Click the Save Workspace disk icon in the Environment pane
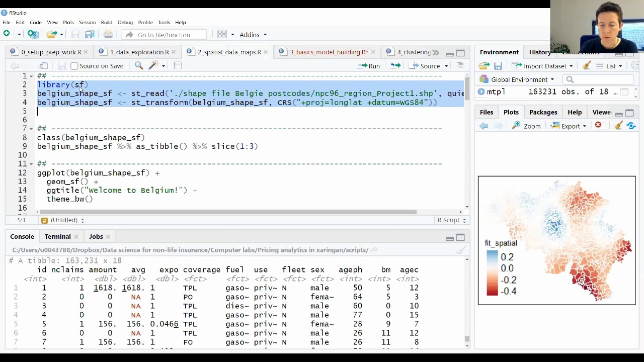The height and width of the screenshot is (362, 644). pos(498,66)
